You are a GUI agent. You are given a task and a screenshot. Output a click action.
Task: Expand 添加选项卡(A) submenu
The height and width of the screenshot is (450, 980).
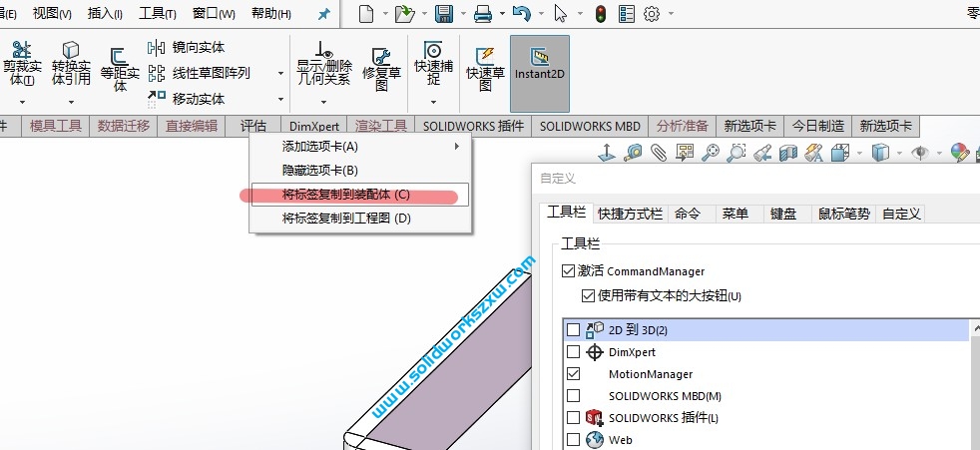click(x=360, y=147)
